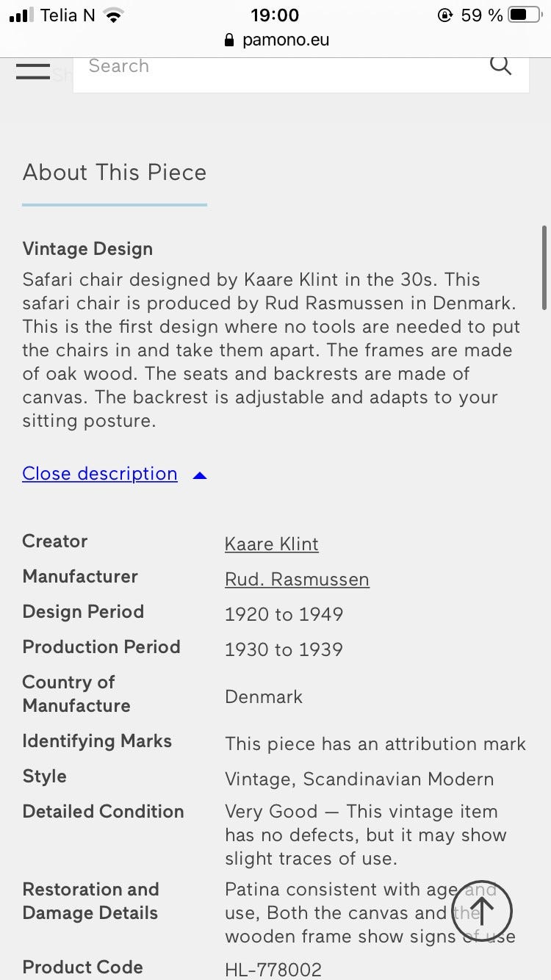Collapse description using the blue triangle arrow
This screenshot has height=980, width=551.
[x=199, y=475]
